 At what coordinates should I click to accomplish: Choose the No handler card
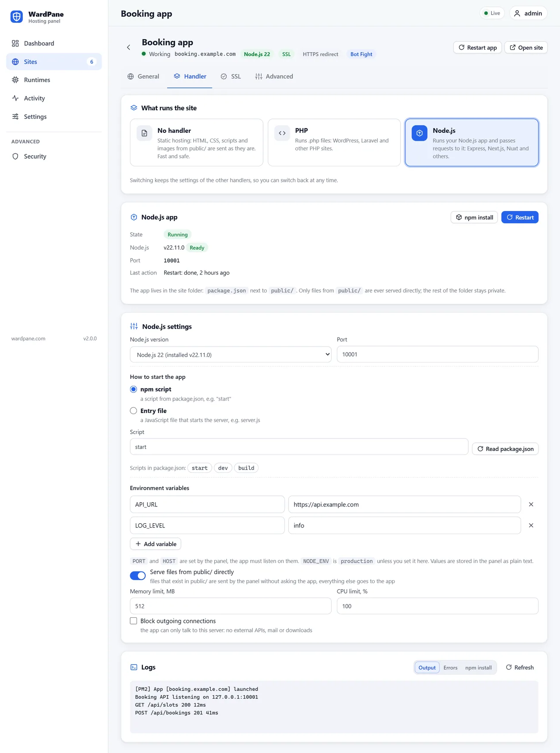pos(196,143)
